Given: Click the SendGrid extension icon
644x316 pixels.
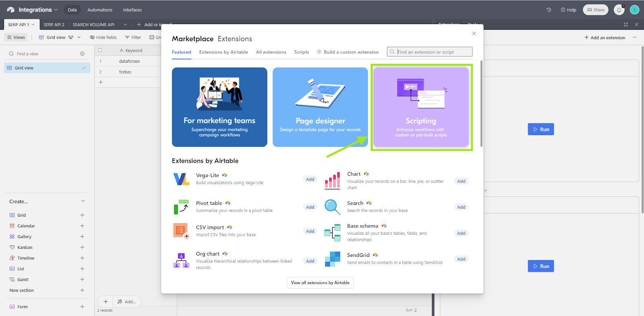Looking at the screenshot, I should (x=332, y=259).
